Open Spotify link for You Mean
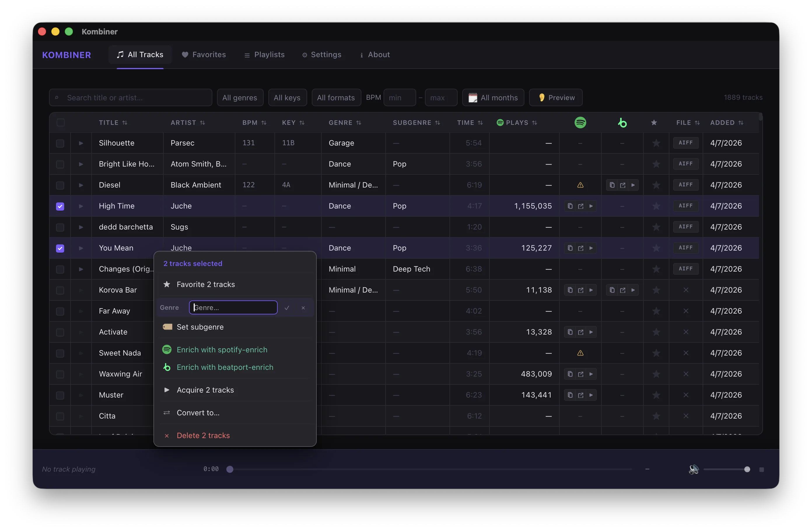 (x=580, y=248)
